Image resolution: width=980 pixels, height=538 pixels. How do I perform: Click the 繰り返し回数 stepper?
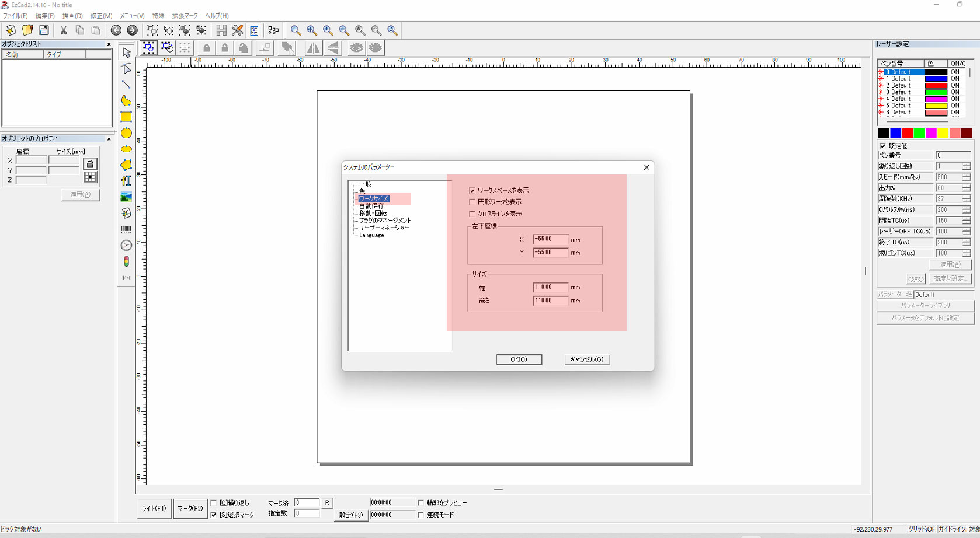click(x=967, y=166)
